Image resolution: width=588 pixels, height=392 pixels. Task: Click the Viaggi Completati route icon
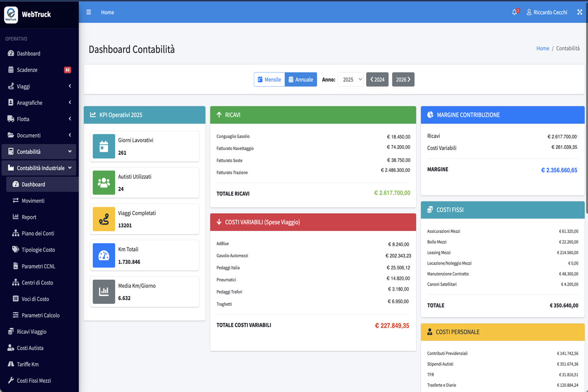coord(104,219)
